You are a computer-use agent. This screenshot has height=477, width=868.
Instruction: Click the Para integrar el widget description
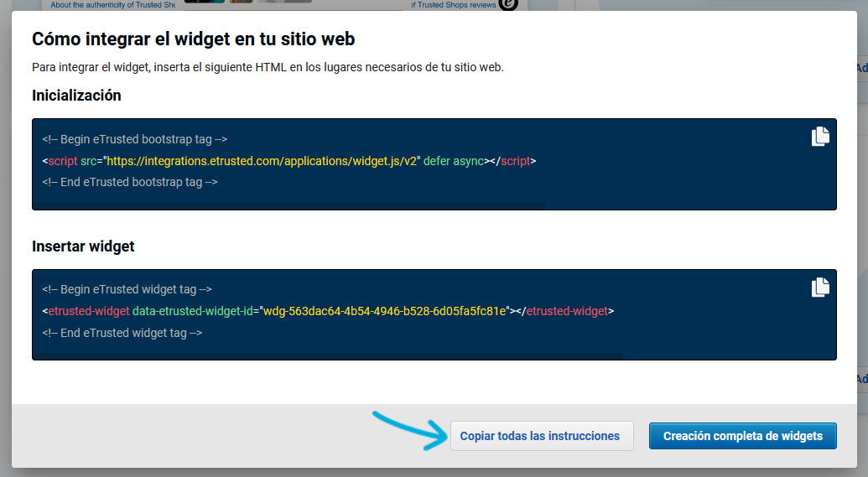tap(268, 68)
